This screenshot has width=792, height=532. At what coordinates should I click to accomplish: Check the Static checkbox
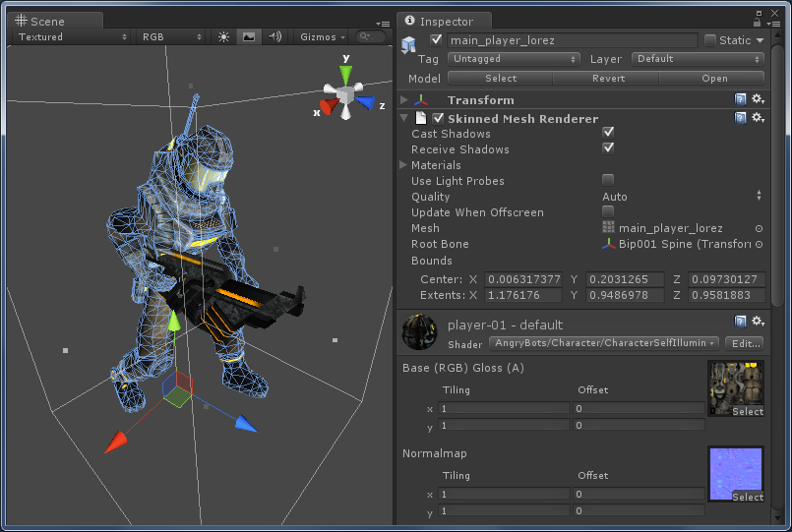[x=710, y=40]
